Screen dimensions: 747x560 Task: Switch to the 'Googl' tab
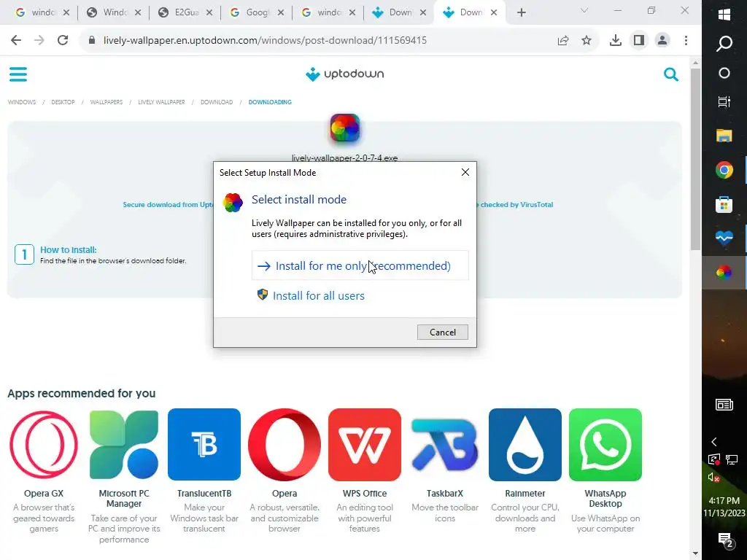(x=256, y=12)
